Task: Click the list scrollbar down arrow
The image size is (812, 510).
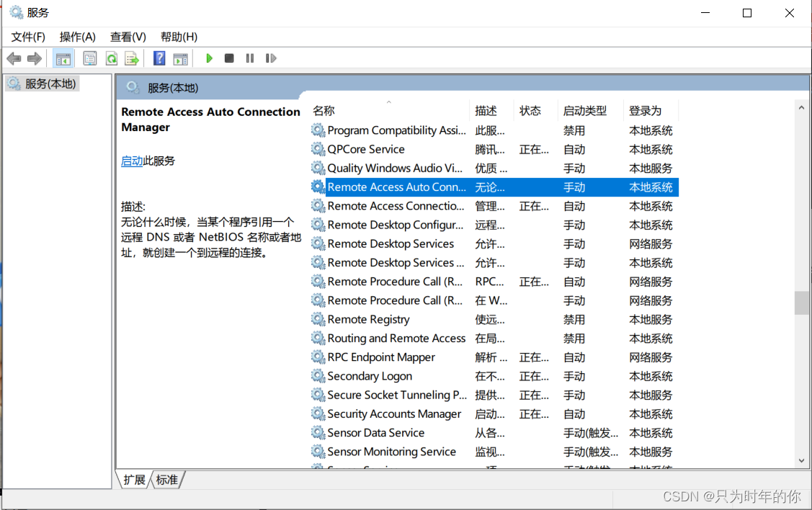Action: coord(801,460)
